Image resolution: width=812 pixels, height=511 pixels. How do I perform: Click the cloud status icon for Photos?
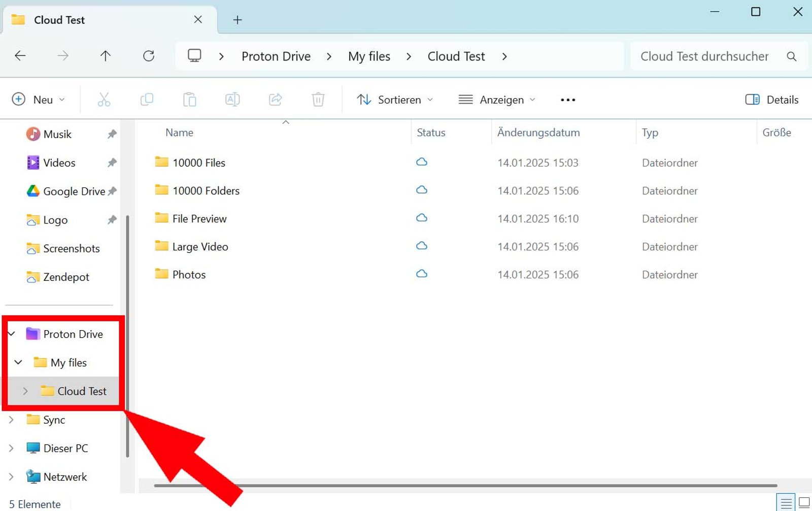pos(421,274)
